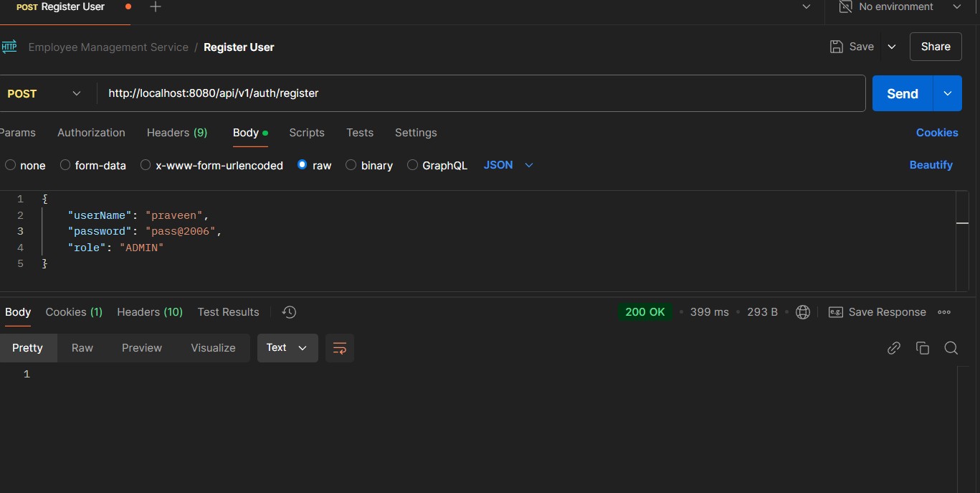Click the 293 B response size
This screenshot has height=493, width=980.
coord(762,312)
